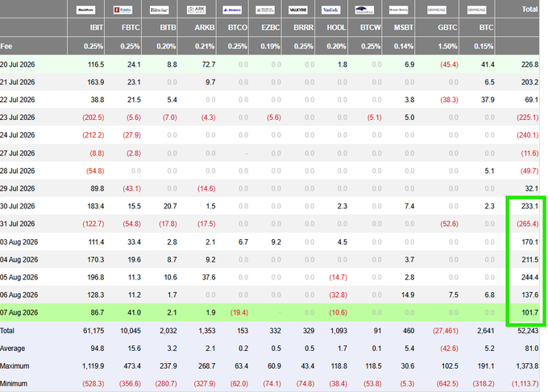548x392 pixels.
Task: Select the 28 Jul 2026 date row
Action: [269, 171]
